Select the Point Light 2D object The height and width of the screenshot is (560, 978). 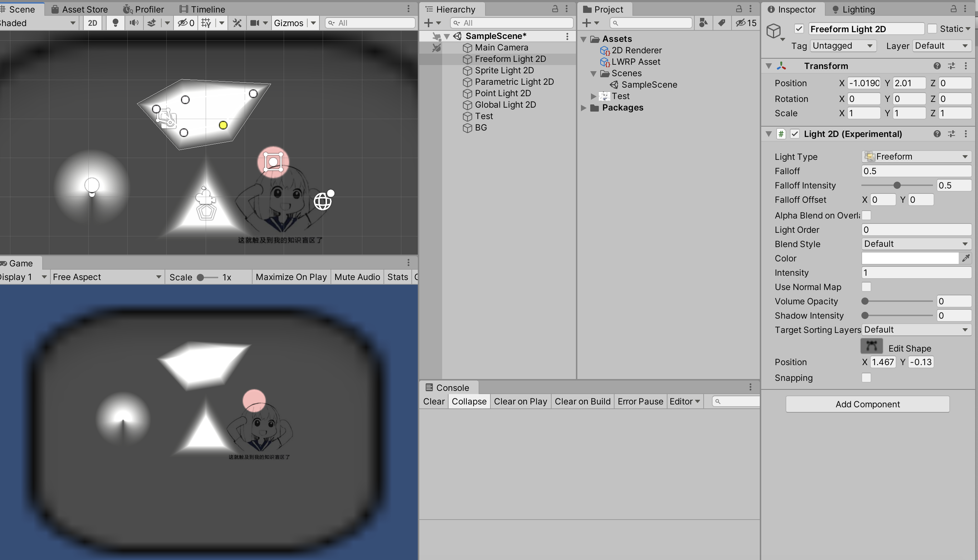click(503, 93)
